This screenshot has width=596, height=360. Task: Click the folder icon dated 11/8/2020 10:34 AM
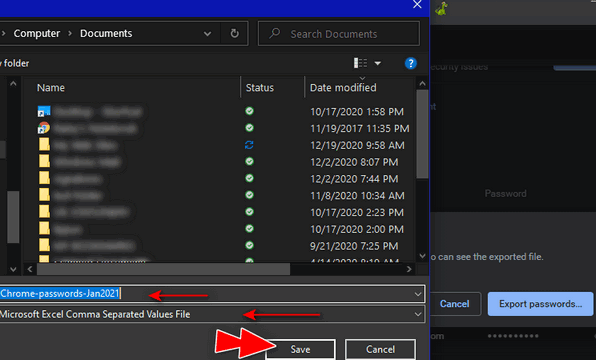(44, 195)
